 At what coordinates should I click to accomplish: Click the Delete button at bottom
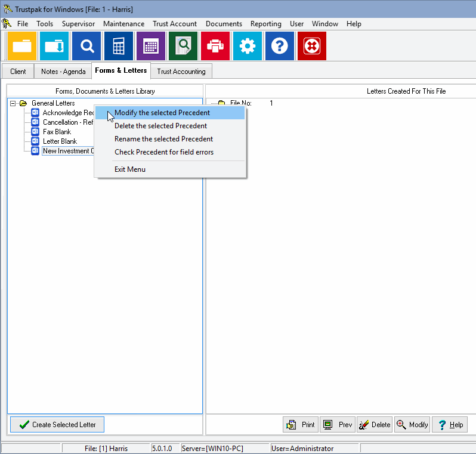(x=375, y=425)
